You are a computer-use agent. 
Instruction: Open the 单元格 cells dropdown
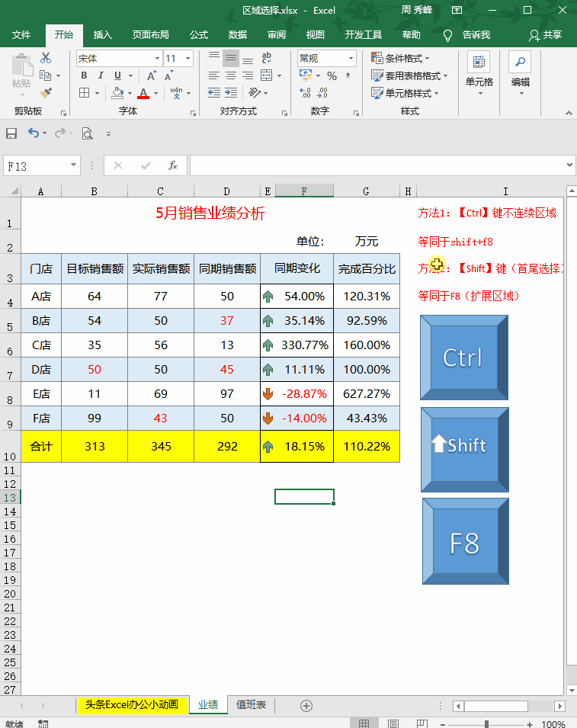pos(479,74)
